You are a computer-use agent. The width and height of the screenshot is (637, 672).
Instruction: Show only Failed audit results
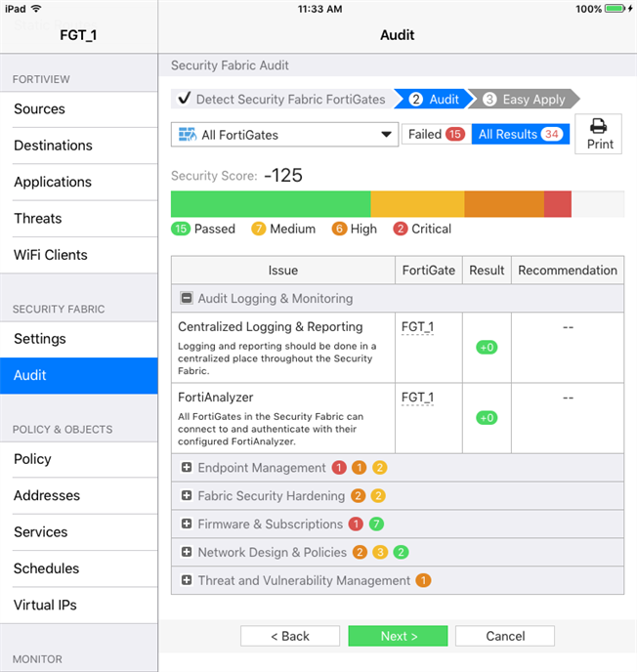click(x=435, y=135)
